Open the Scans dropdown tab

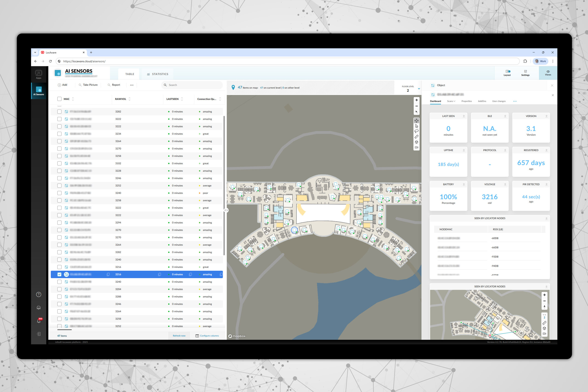coord(451,101)
